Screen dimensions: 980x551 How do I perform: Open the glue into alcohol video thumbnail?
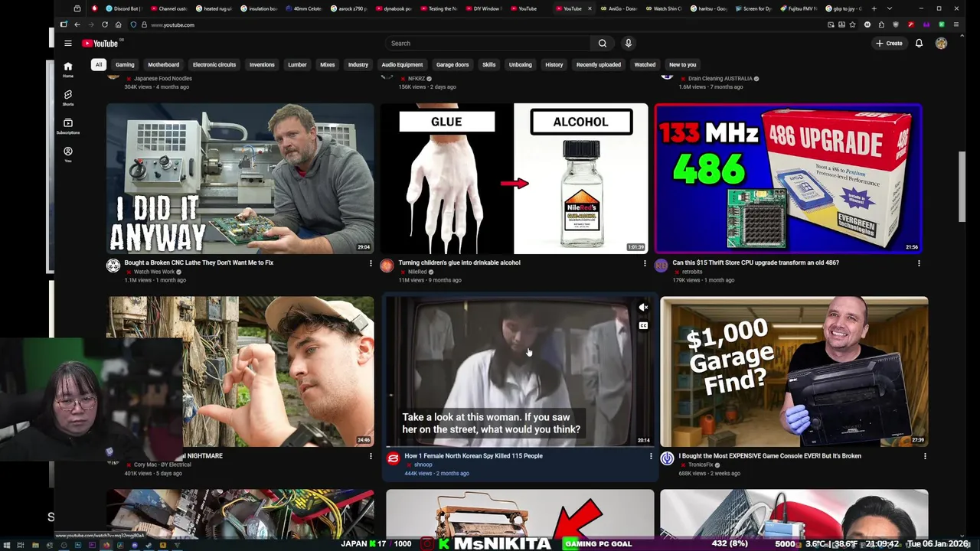pos(514,178)
